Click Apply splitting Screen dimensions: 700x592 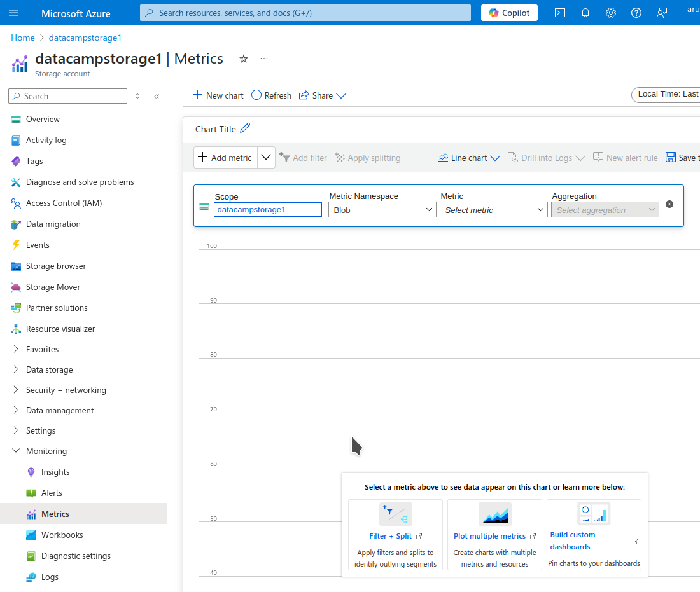[x=368, y=158]
